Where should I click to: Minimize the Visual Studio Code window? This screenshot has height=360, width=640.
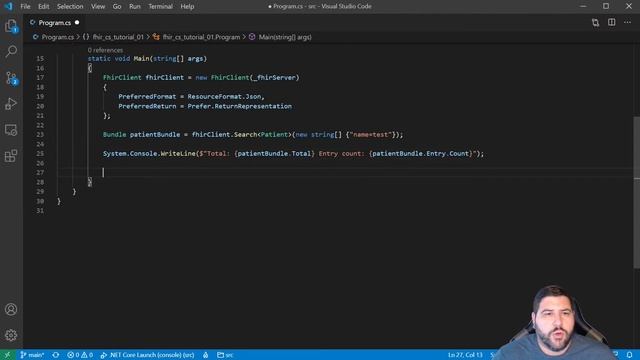point(583,6)
